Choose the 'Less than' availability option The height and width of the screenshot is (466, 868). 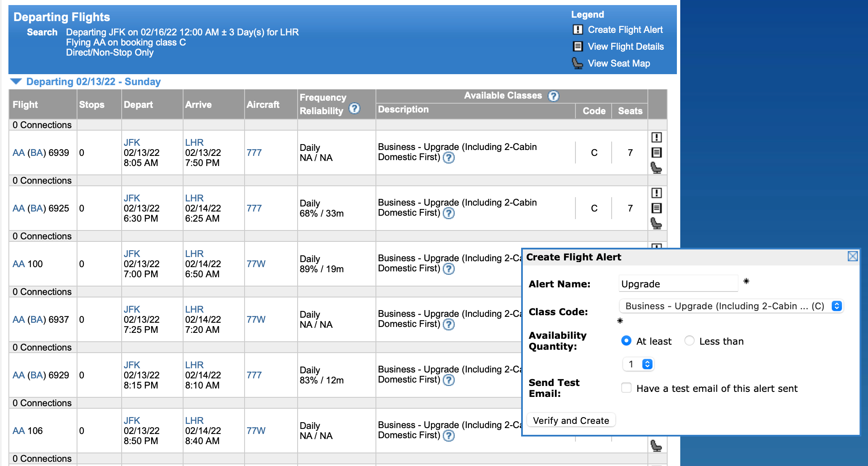[x=689, y=341]
